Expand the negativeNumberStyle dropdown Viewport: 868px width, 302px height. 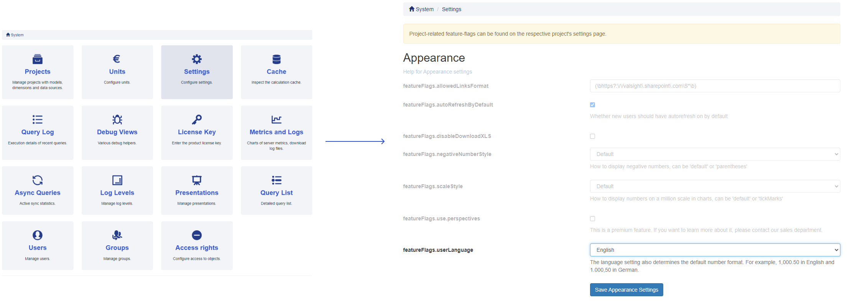pos(715,154)
